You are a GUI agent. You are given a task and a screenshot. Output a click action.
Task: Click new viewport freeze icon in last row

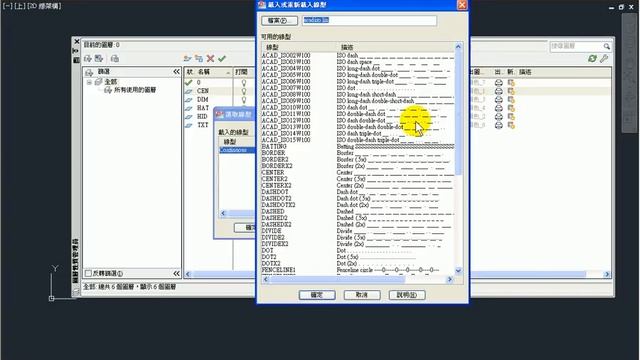point(511,125)
